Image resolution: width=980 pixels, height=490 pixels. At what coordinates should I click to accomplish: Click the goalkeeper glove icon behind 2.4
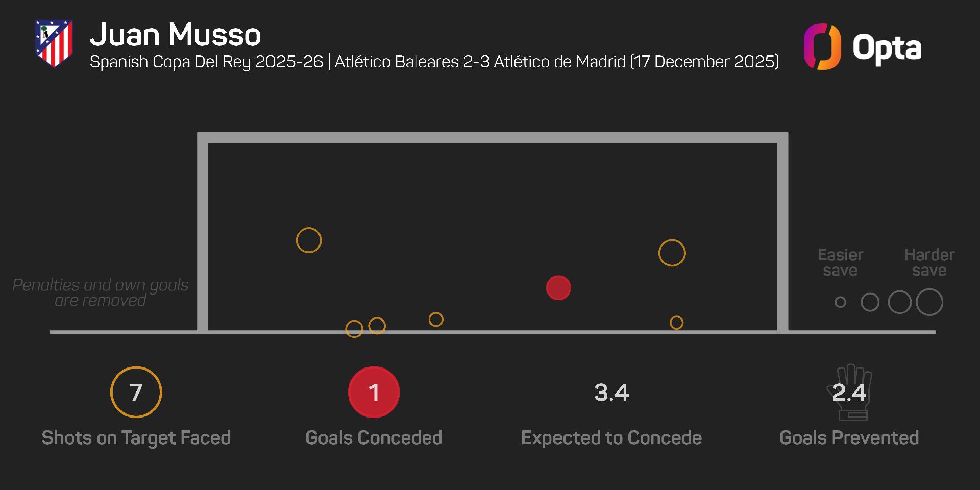pos(850,392)
